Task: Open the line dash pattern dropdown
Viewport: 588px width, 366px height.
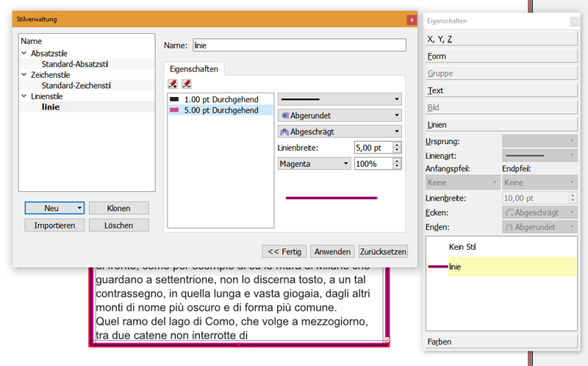Action: (339, 98)
